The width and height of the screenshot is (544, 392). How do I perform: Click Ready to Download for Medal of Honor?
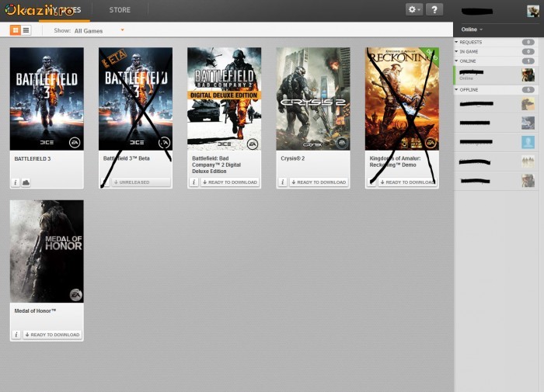52,335
